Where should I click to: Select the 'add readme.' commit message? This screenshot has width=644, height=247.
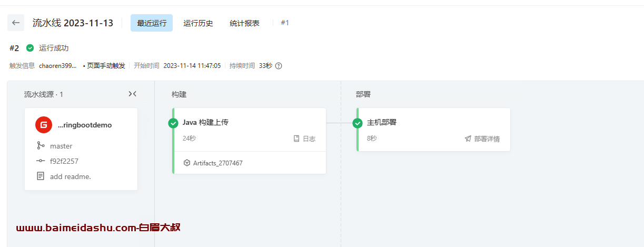[x=71, y=176]
